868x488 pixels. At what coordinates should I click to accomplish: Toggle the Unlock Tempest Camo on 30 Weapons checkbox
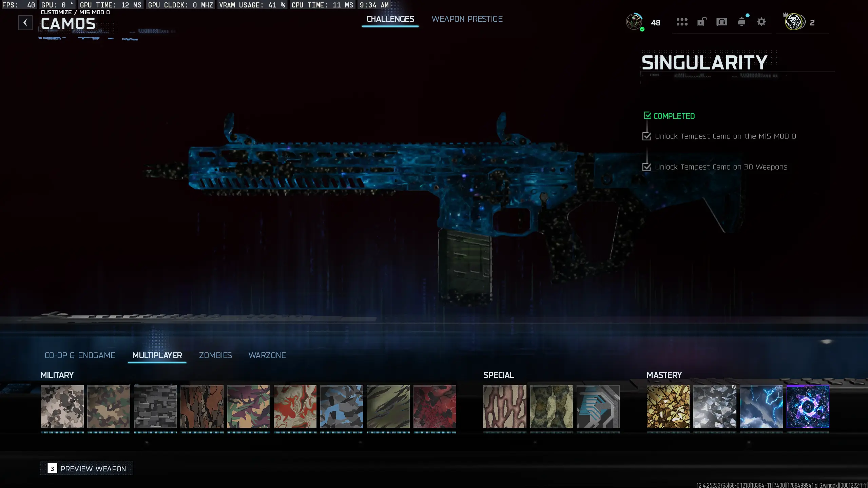coord(647,167)
